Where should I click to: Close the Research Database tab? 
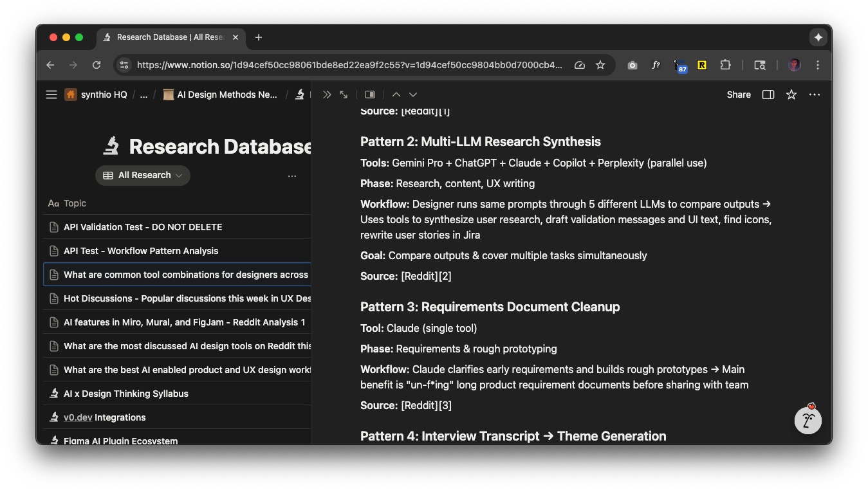[235, 37]
